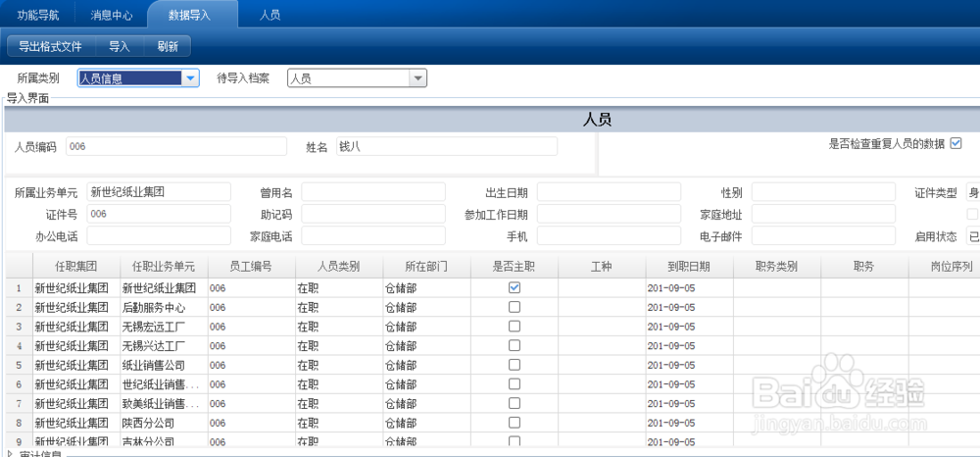980x457 pixels.
Task: Click the 家庭地址 input field
Action: [824, 214]
